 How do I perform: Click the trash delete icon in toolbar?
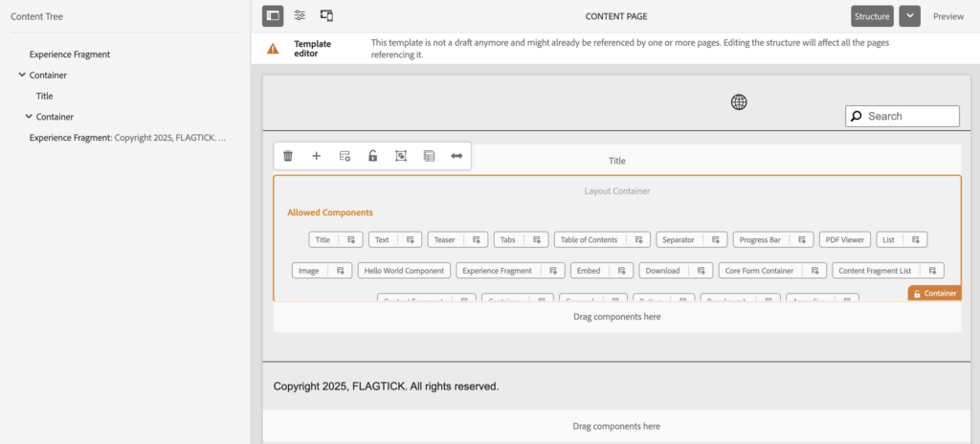(x=288, y=156)
